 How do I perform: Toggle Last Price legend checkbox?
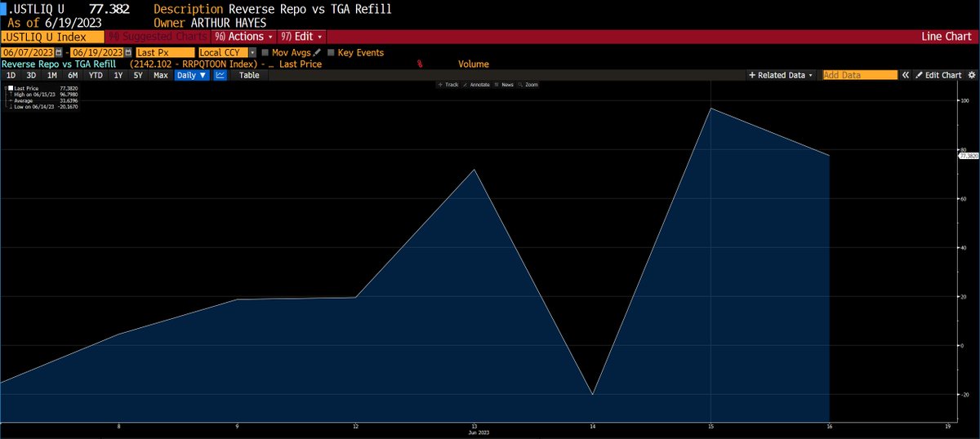click(10, 87)
